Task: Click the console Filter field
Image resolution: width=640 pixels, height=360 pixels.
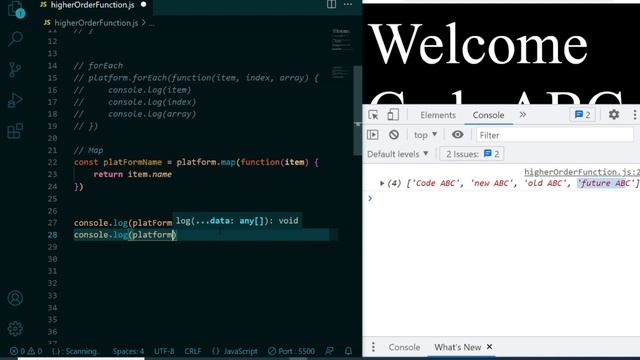Action: click(554, 135)
